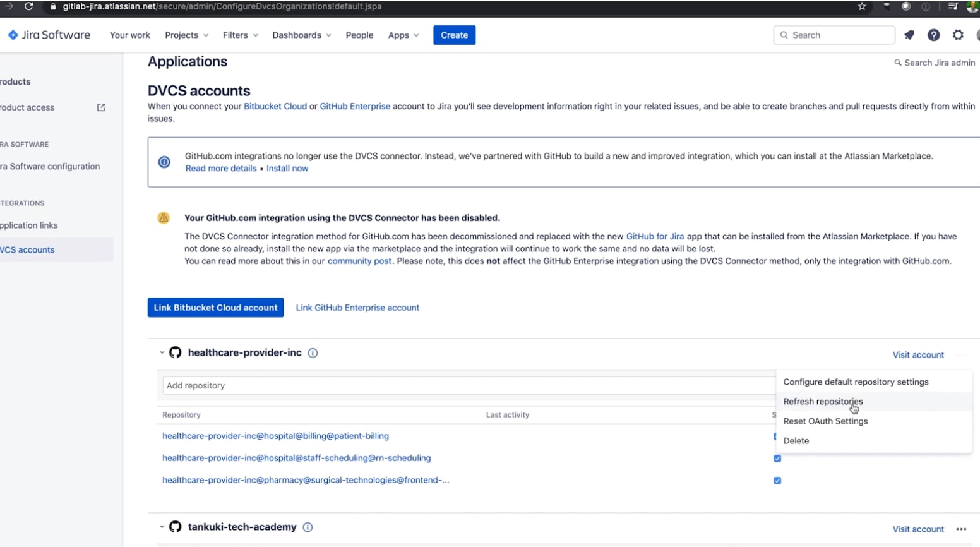Bookmark page with the star icon
Viewport: 980px width, 547px height.
(x=862, y=6)
